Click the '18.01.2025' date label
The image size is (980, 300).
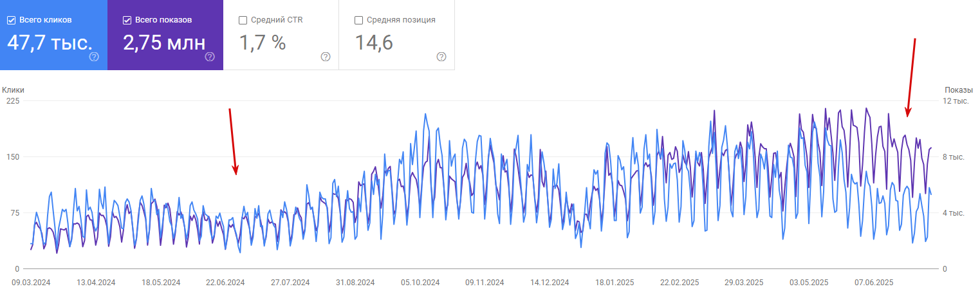click(615, 283)
